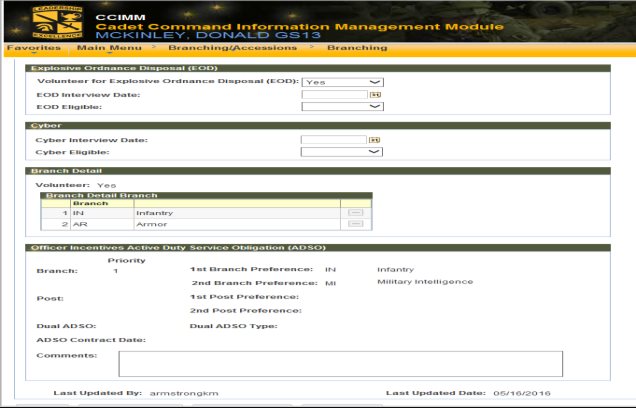Delete the Infantry branch detail row
Viewport: 636px width, 408px height.
[355, 213]
